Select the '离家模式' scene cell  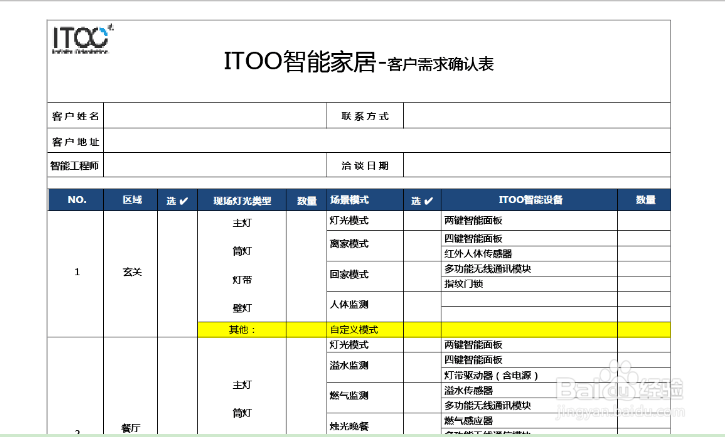pyautogui.click(x=365, y=246)
